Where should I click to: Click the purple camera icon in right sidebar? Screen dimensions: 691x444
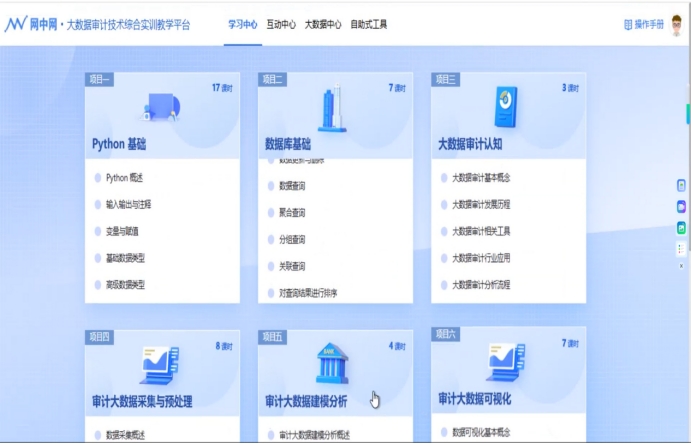coord(681,206)
